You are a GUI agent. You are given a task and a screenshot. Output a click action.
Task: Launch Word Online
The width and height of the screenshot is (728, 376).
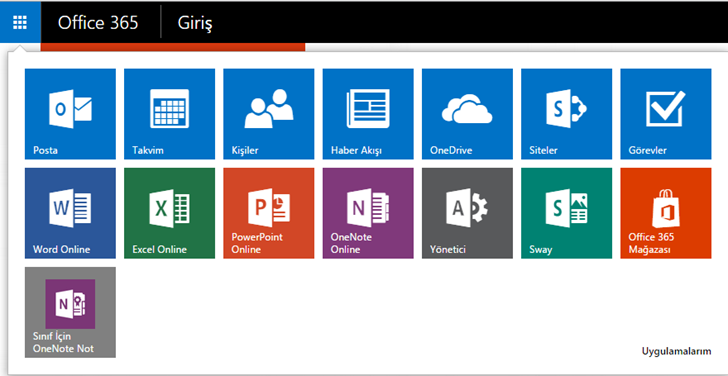[70, 213]
